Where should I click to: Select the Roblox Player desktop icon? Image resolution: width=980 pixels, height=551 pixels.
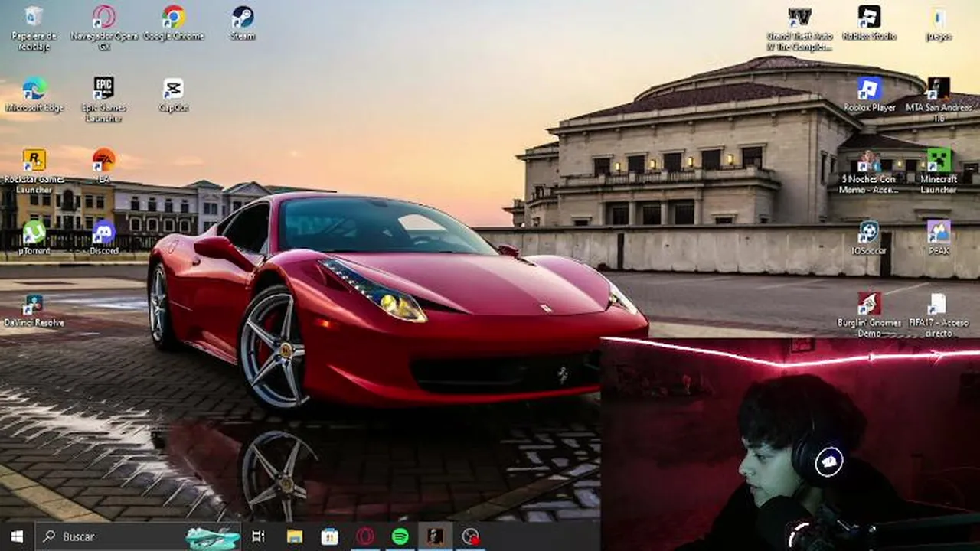[x=869, y=95]
